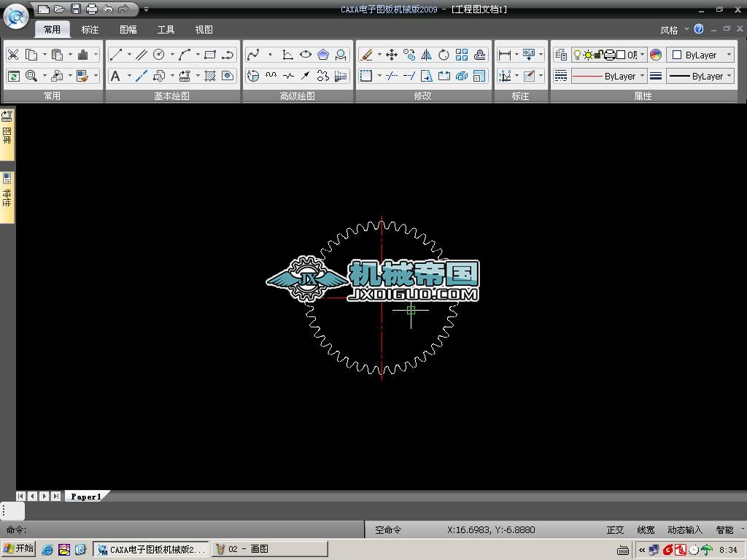Select the Text tool letter A

(115, 76)
